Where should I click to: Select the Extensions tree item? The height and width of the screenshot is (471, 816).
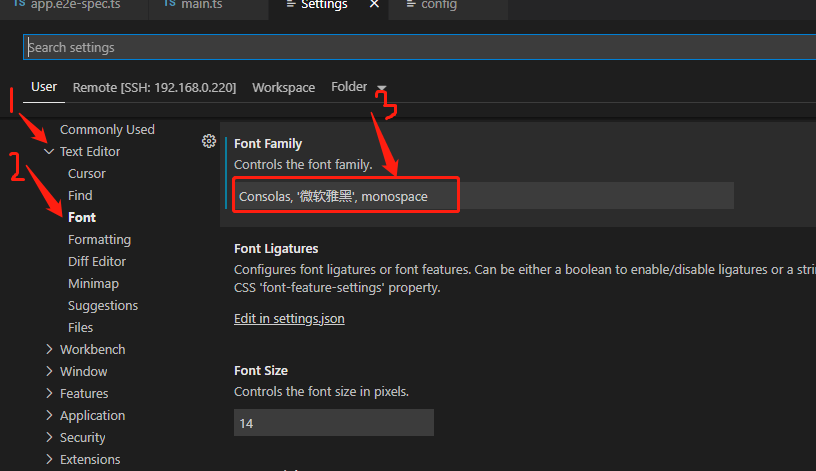(90, 460)
